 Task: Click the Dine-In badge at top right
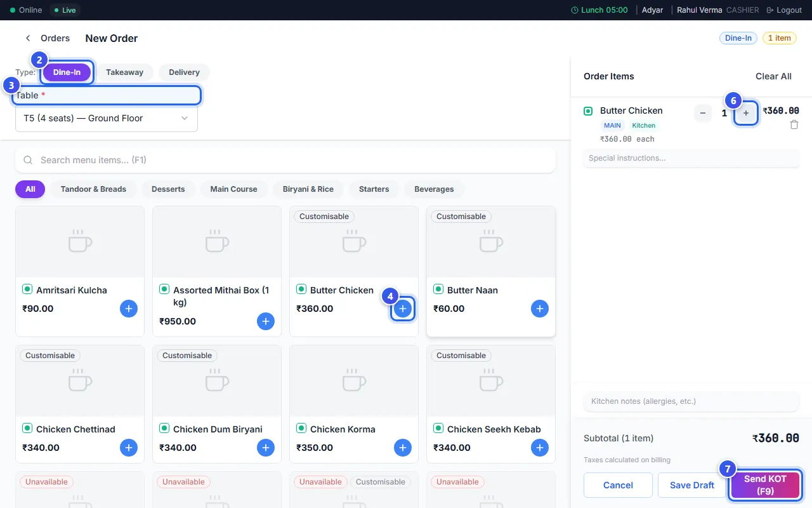point(738,38)
